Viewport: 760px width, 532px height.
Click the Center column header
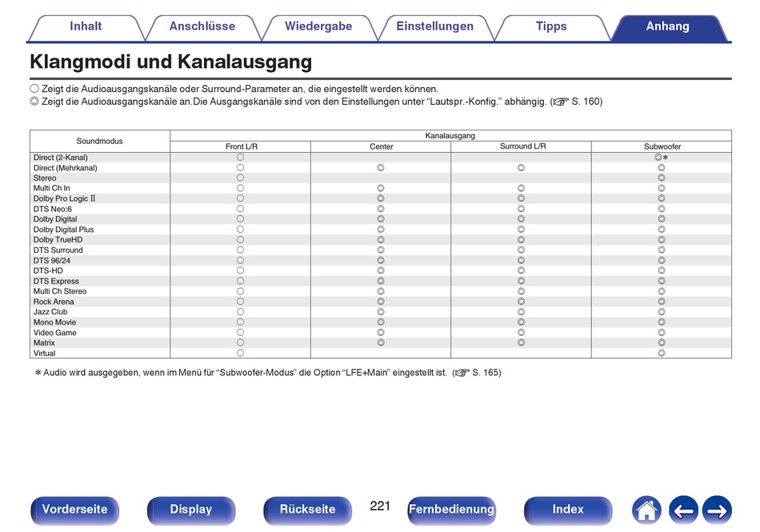click(x=381, y=146)
